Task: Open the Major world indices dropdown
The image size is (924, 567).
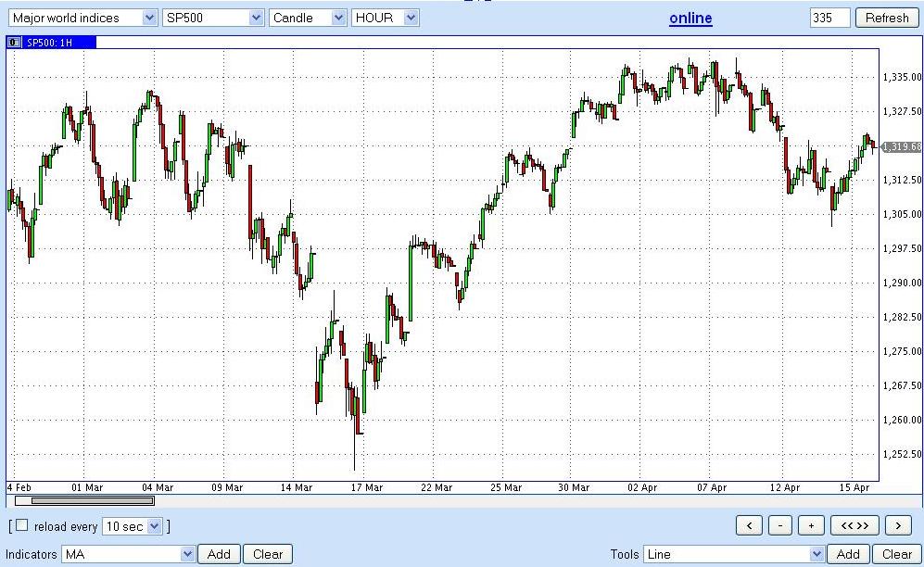Action: point(82,18)
